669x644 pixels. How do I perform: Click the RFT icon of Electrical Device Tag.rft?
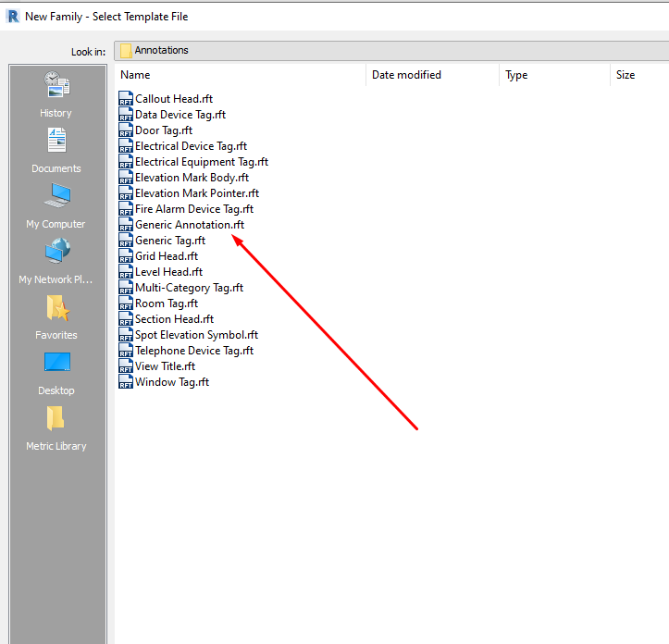(x=126, y=146)
